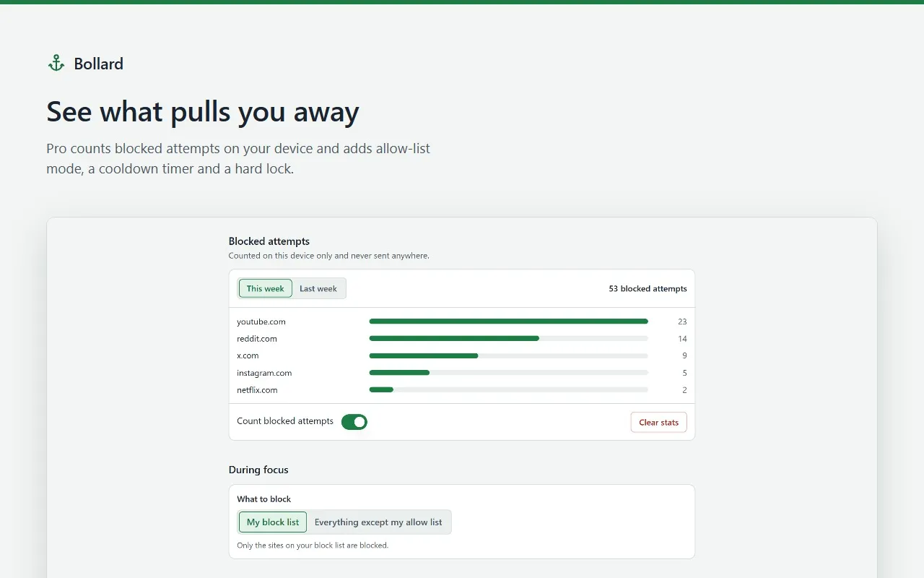The height and width of the screenshot is (578, 924).
Task: Click the count 5 for instagram.com
Action: pos(684,373)
